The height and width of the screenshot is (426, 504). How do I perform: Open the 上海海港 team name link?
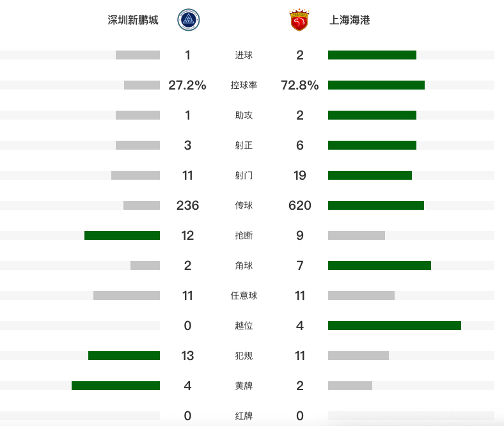(350, 20)
